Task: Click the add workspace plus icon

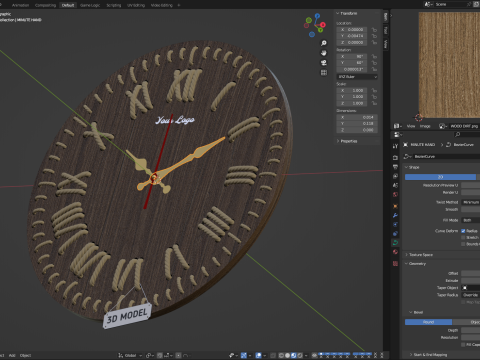Action: coord(179,5)
